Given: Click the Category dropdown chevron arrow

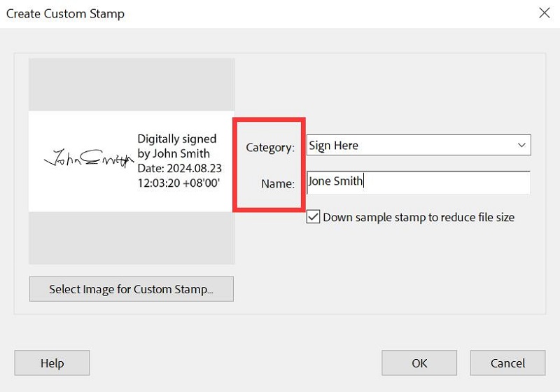Looking at the screenshot, I should point(521,146).
